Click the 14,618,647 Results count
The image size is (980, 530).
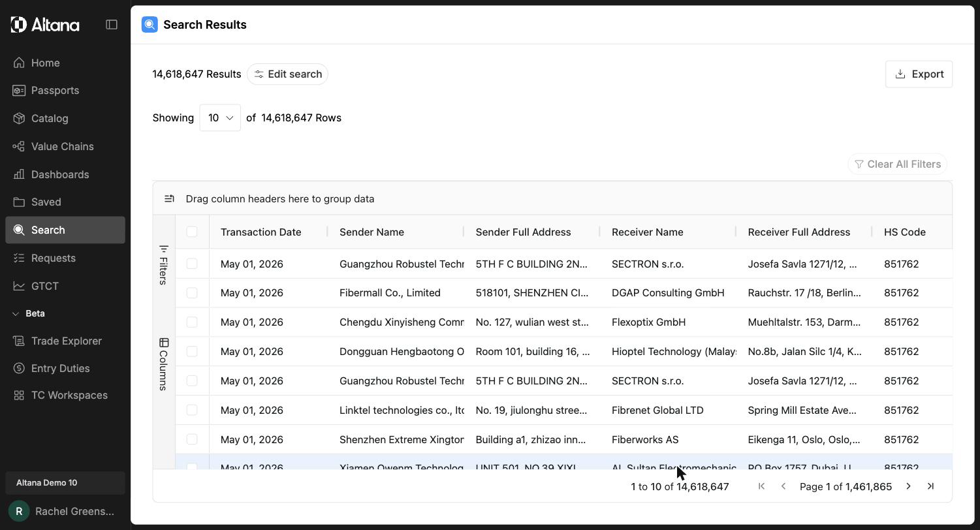(x=197, y=74)
